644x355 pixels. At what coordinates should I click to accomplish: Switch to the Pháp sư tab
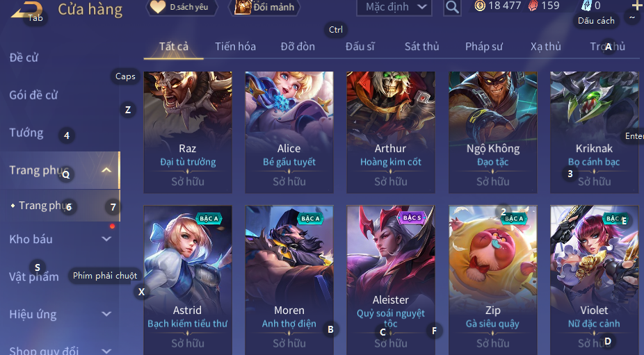coord(484,47)
